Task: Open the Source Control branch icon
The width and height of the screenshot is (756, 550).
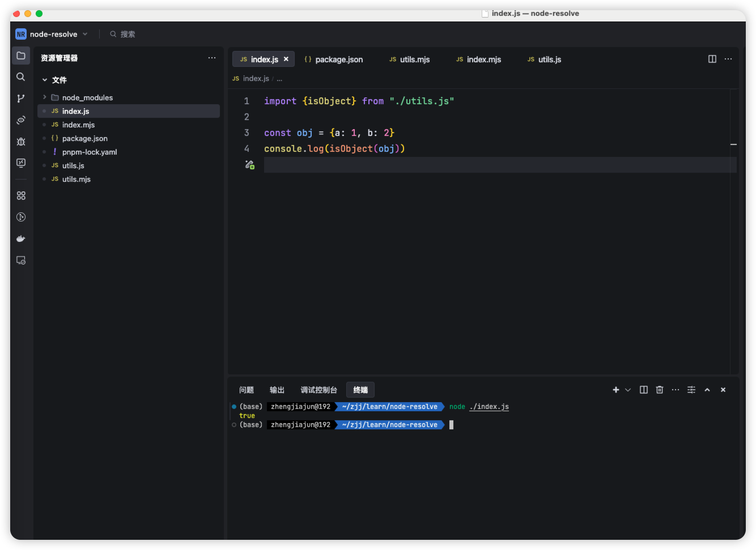Action: pos(21,99)
